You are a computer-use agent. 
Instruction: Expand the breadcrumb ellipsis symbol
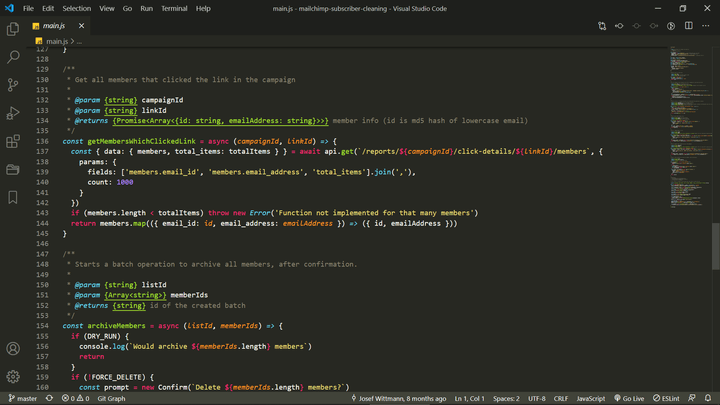tap(79, 41)
